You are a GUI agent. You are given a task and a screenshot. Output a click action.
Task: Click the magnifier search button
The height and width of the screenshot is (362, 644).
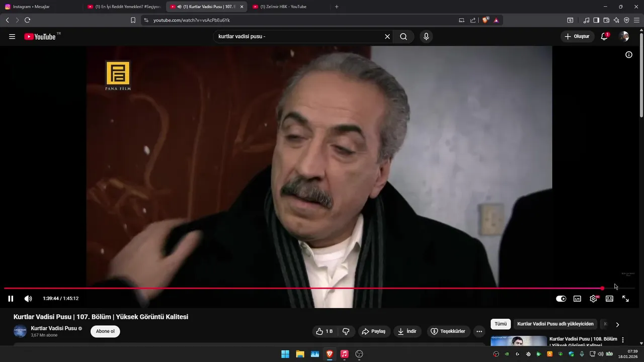pyautogui.click(x=404, y=37)
